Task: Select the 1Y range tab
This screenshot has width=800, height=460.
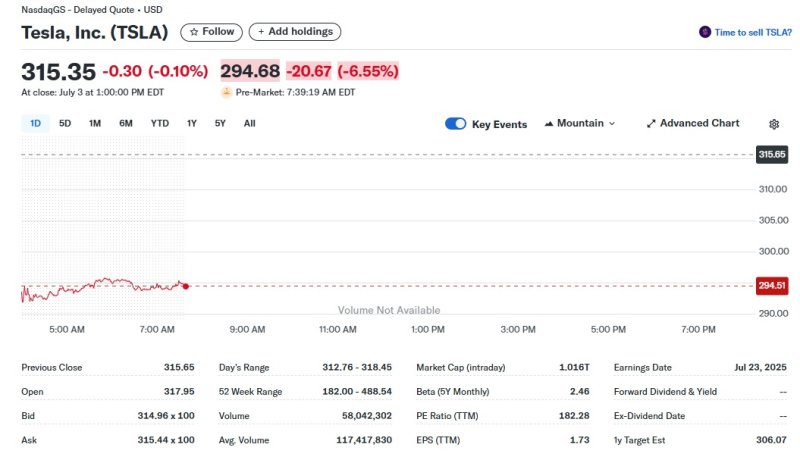Action: point(192,123)
